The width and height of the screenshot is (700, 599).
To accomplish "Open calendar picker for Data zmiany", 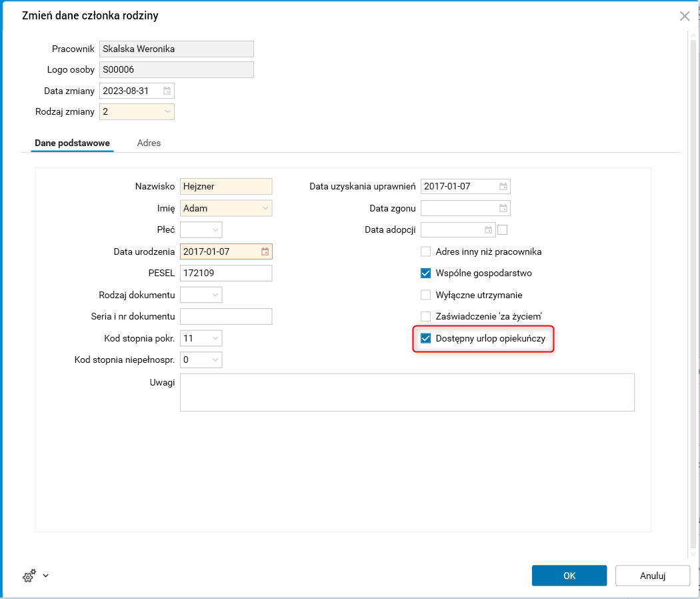I will tap(167, 91).
